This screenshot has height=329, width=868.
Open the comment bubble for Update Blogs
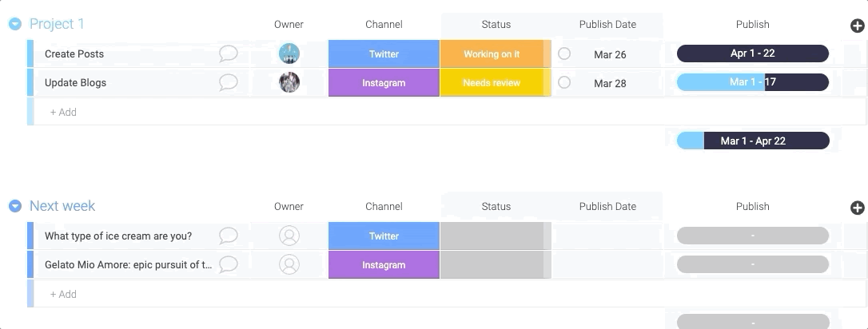tap(229, 82)
